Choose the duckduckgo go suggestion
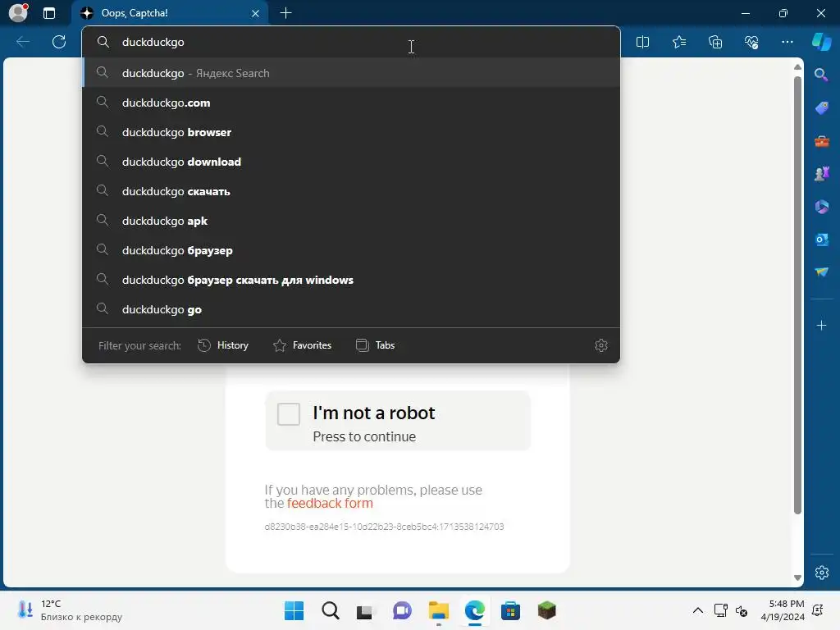This screenshot has height=630, width=840. tap(351, 308)
